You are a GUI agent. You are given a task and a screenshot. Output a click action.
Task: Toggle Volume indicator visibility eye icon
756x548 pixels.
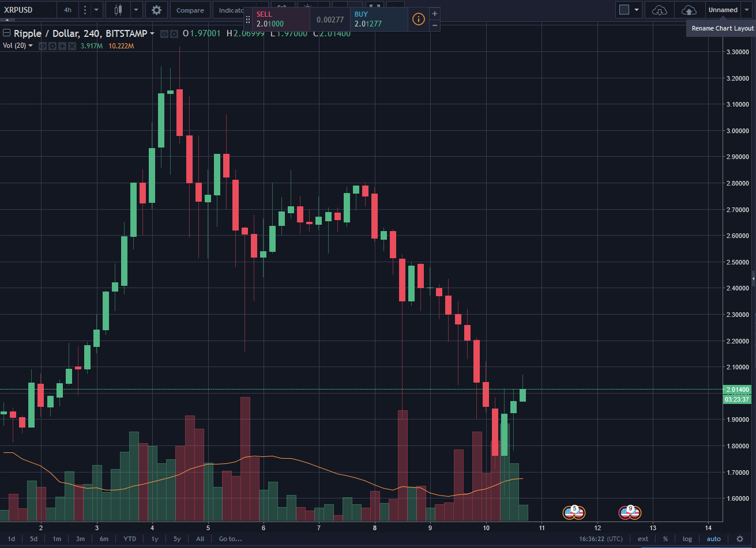click(x=42, y=46)
